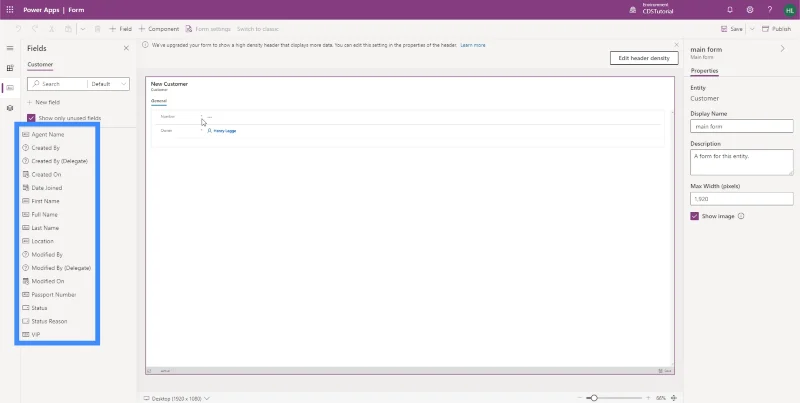800x403 pixels.
Task: Dismiss the header density notification
Action: click(x=677, y=45)
